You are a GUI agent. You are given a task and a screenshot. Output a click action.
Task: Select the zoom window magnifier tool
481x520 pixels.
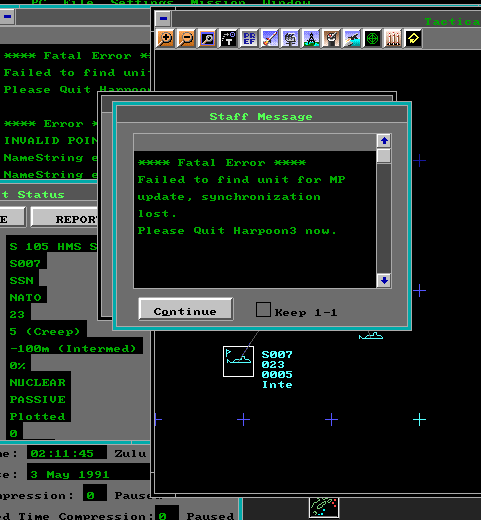(207, 38)
